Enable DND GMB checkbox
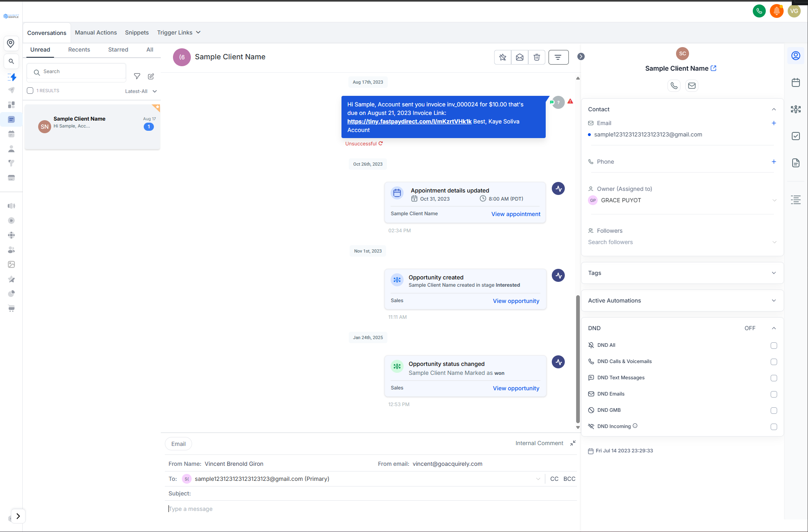 [774, 411]
